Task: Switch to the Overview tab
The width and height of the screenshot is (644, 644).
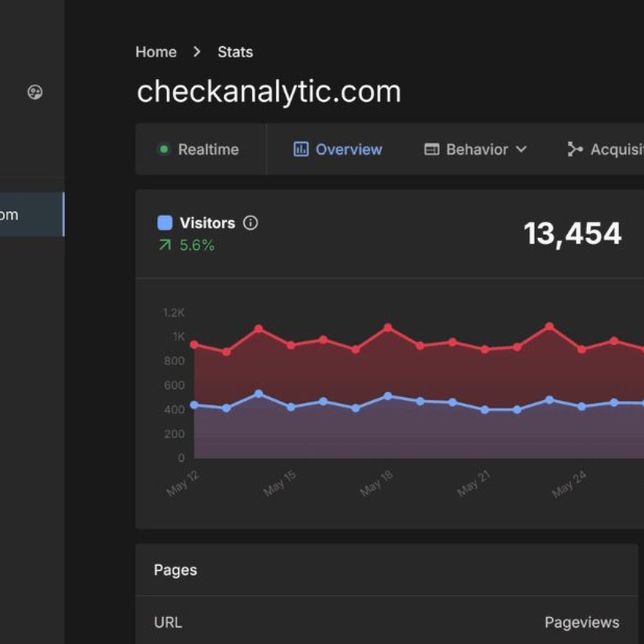Action: [x=348, y=149]
